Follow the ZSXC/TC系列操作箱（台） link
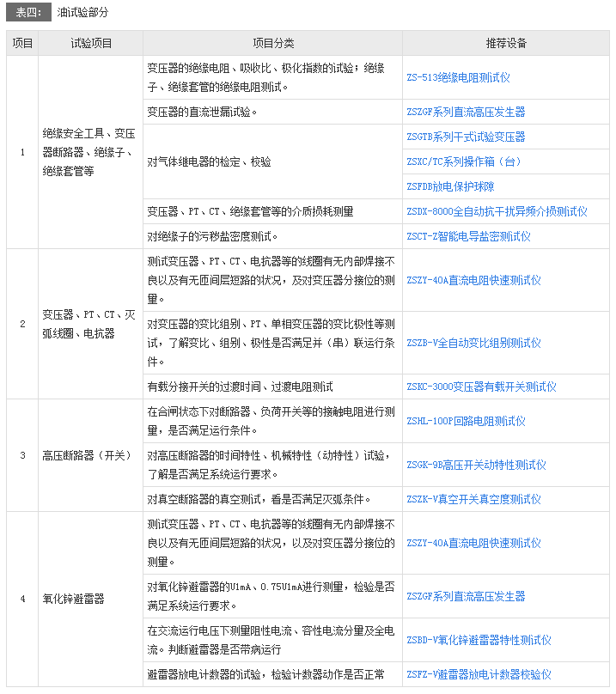This screenshot has width=616, height=694. pos(463,161)
